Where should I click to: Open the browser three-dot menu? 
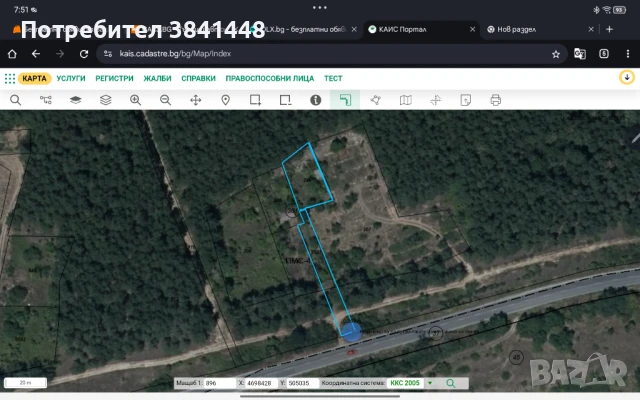click(x=628, y=53)
